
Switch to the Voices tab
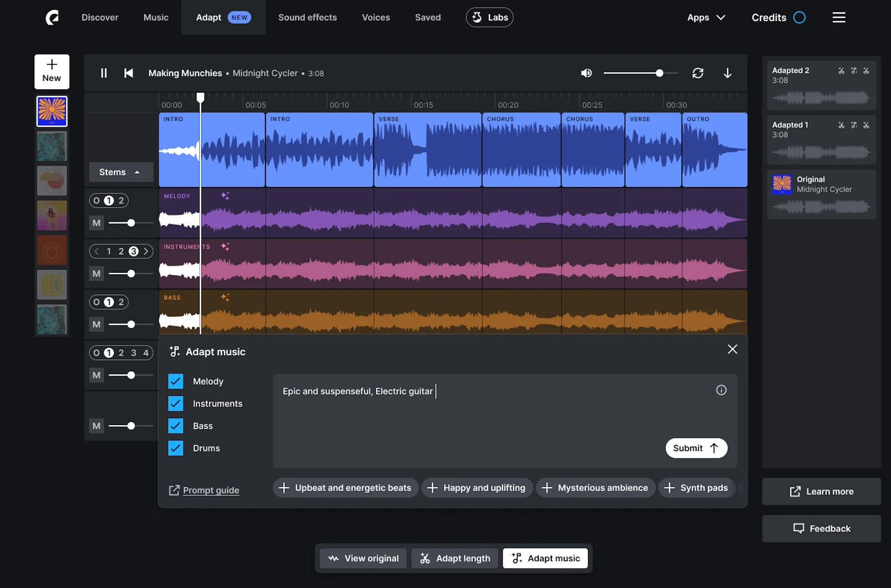click(375, 18)
